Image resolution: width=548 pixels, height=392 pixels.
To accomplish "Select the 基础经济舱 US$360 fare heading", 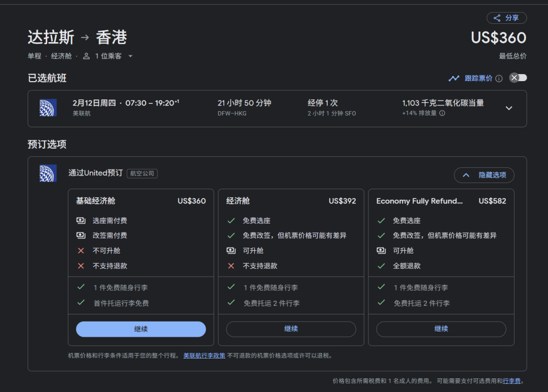I will tap(95, 201).
